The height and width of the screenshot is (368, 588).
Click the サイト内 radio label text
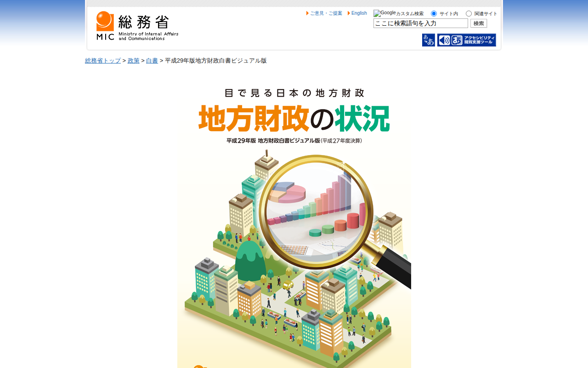click(449, 14)
